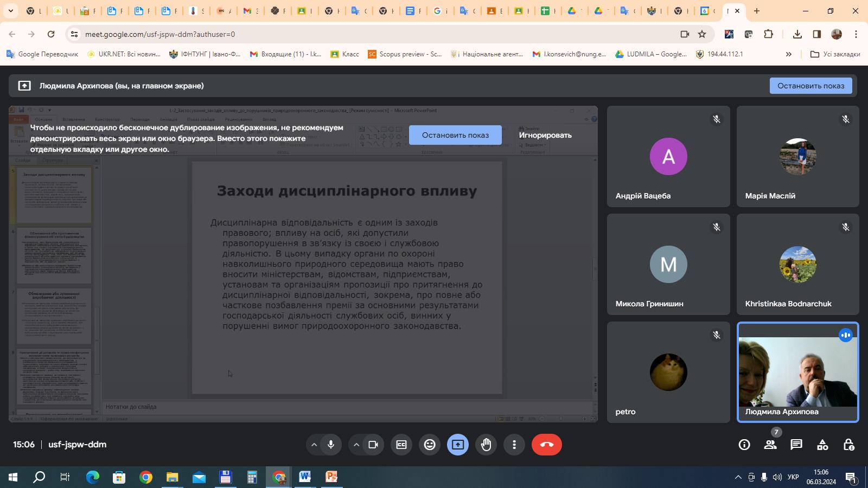Open camera selection chevron
The width and height of the screenshot is (868, 488).
pyautogui.click(x=356, y=444)
